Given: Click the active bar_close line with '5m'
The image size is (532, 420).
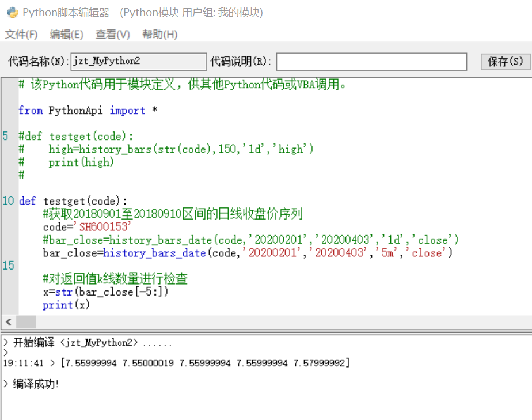Looking at the screenshot, I should click(x=248, y=253).
